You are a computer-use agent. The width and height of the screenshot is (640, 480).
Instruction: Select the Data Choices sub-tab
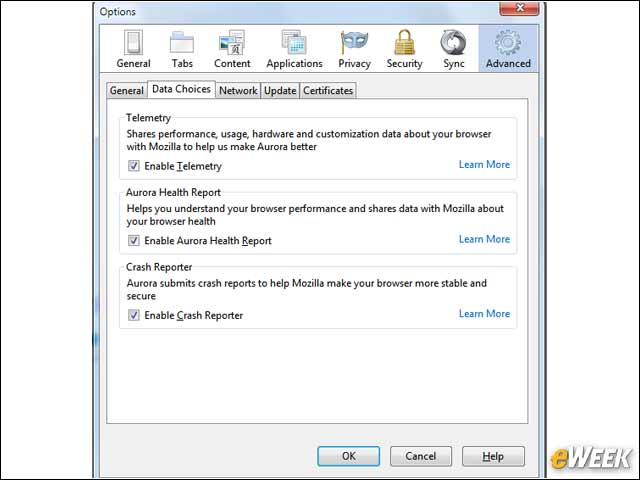coord(181,89)
